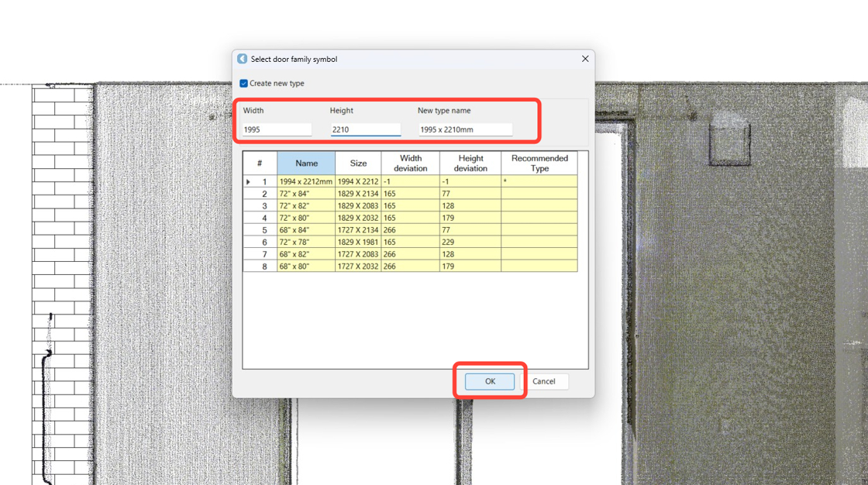Click the Width deviation column header
Viewport: 868px width, 485px height.
(410, 163)
